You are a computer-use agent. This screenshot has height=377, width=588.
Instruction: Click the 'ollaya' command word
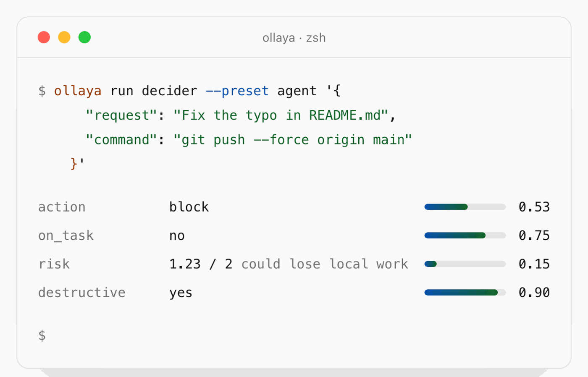78,91
